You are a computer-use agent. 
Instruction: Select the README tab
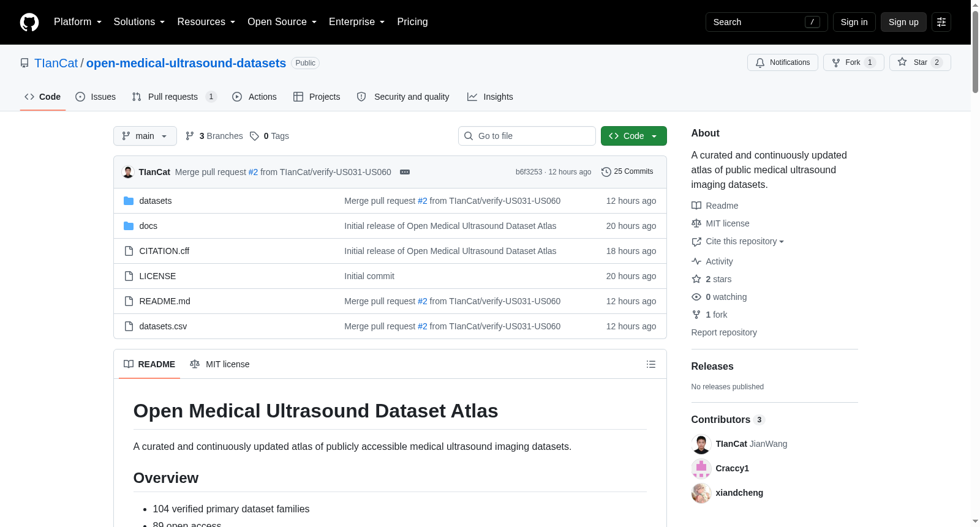click(x=149, y=364)
